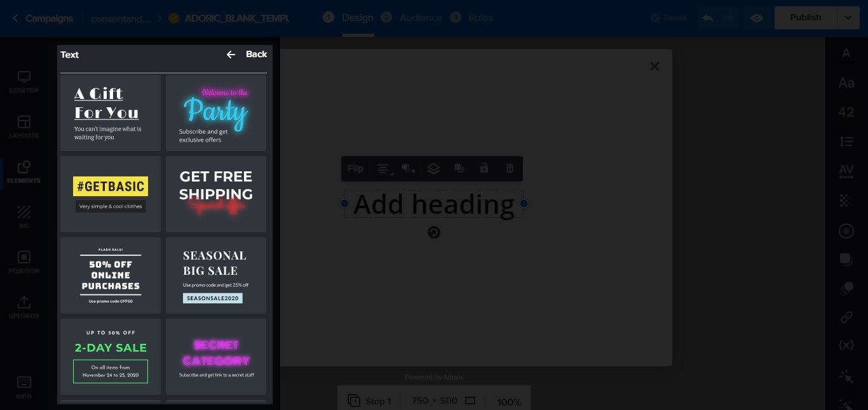Change the font size value 42
The image size is (868, 410).
coord(846,112)
